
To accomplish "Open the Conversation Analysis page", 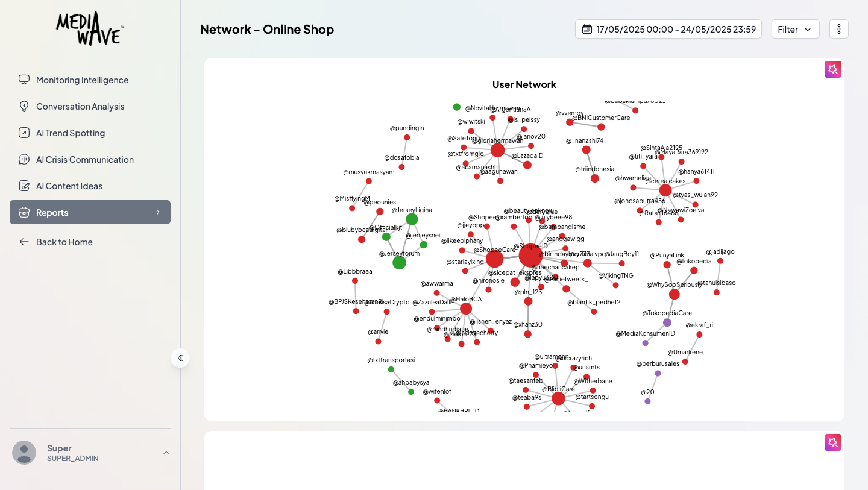I will 80,106.
